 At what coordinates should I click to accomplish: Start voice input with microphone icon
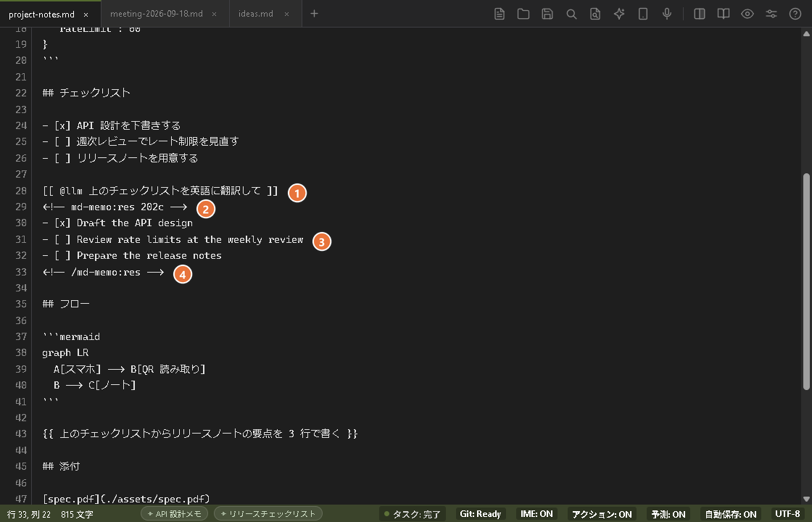(667, 14)
